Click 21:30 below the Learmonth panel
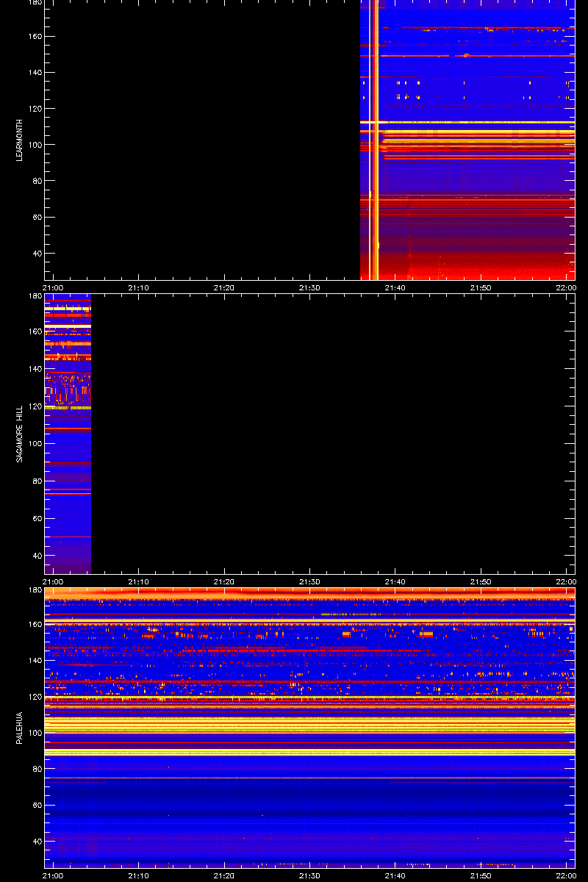 click(309, 287)
